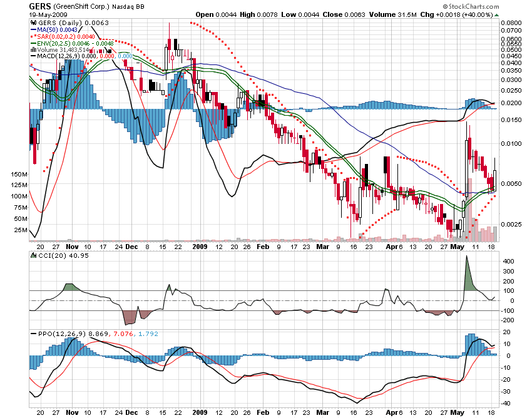This screenshot has width=532, height=418.
Task: Click the 150M volume axis label
Action: pos(19,175)
